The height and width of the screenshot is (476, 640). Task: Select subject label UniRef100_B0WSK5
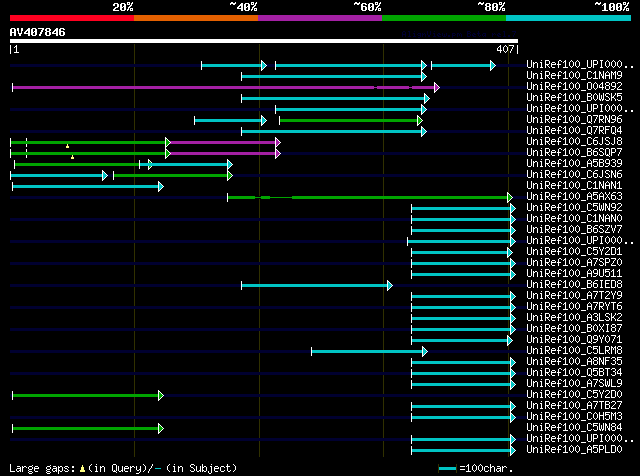[574, 97]
